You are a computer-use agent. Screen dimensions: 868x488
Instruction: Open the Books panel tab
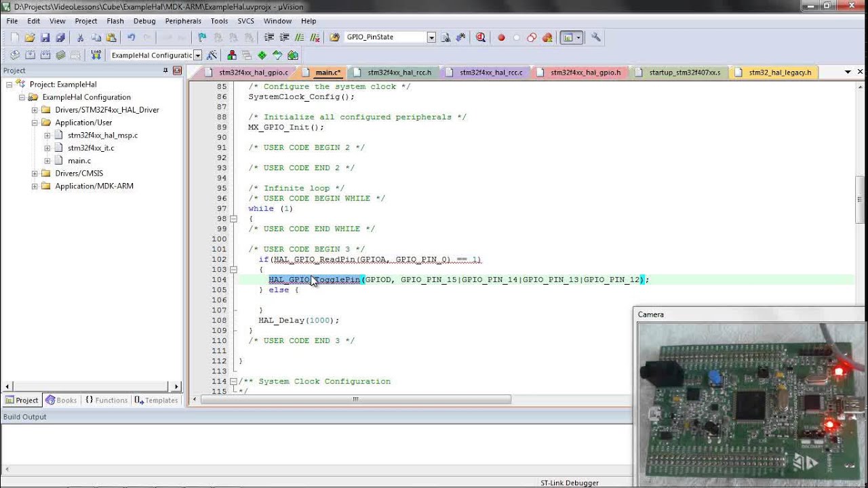tap(61, 400)
